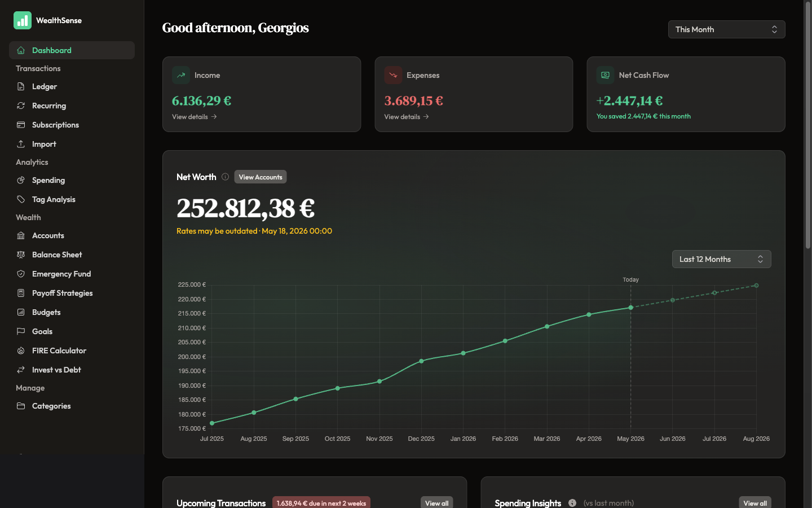812x508 pixels.
Task: Click the Goals flag icon
Action: click(x=21, y=331)
